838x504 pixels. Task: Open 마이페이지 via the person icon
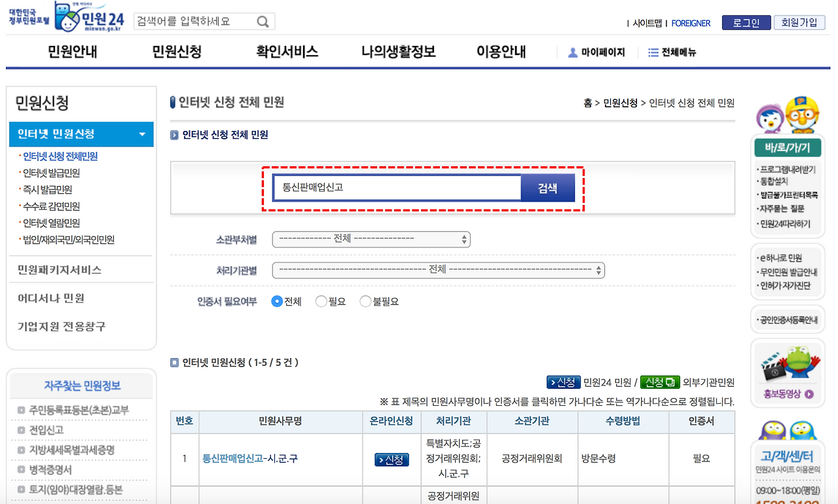[x=573, y=52]
